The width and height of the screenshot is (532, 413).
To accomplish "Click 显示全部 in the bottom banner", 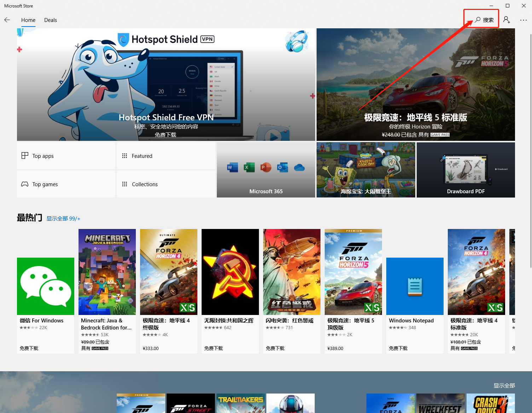I will 504,385.
